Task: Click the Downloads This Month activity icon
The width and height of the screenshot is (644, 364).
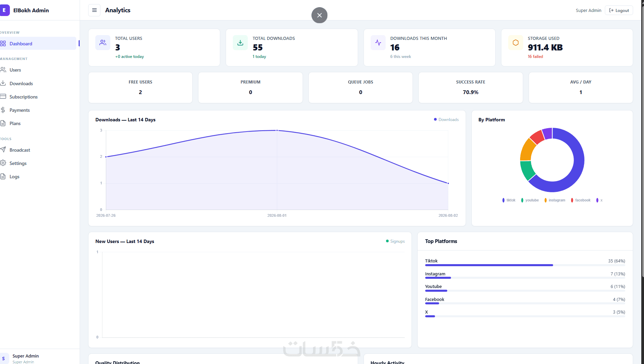Action: [x=378, y=43]
